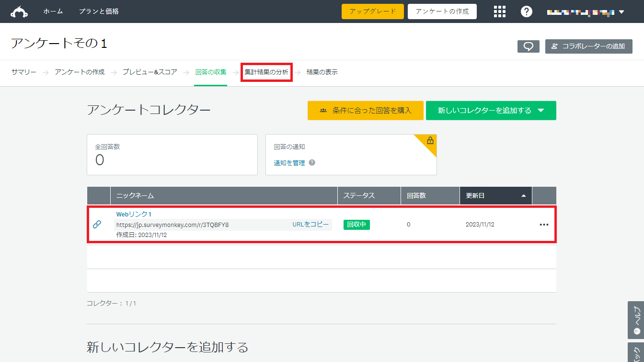The width and height of the screenshot is (644, 362).
Task: Open the side ヘルプ tab
Action: point(636,319)
